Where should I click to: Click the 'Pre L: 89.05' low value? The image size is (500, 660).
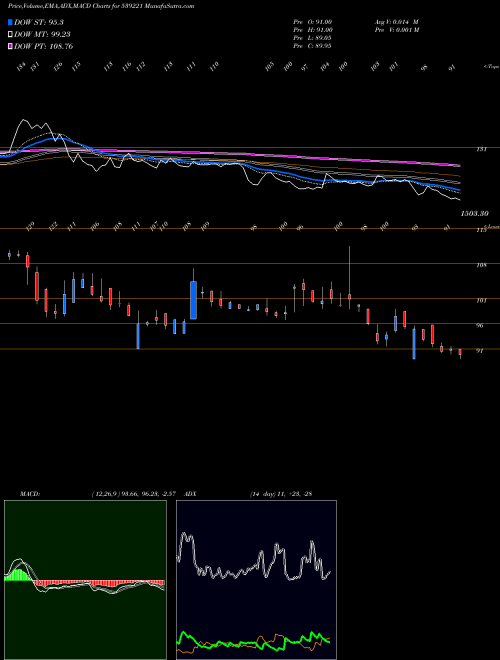coord(313,38)
